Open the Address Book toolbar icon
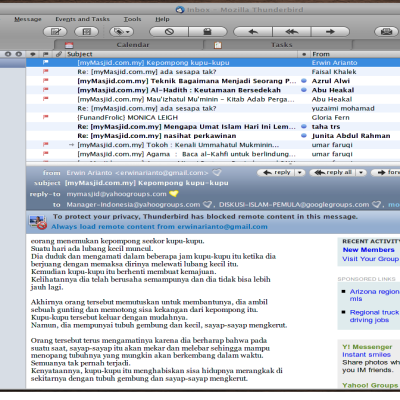Image resolution: width=400 pixels, height=400 pixels. pos(86,32)
